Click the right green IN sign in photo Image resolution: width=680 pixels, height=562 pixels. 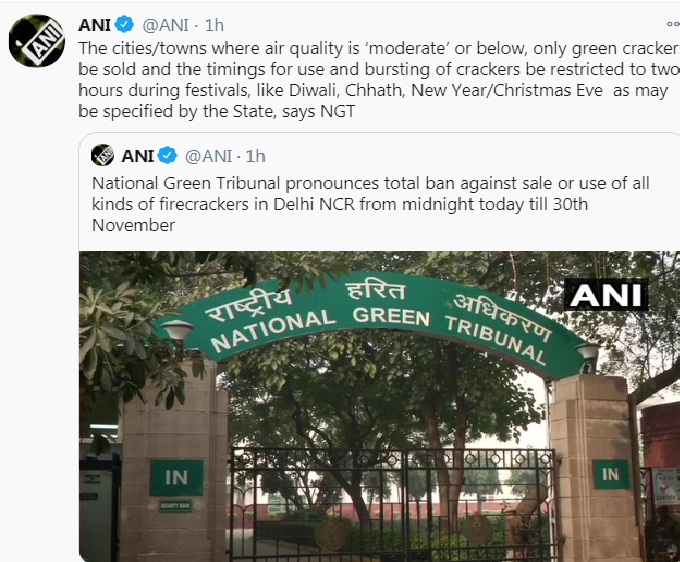point(611,474)
